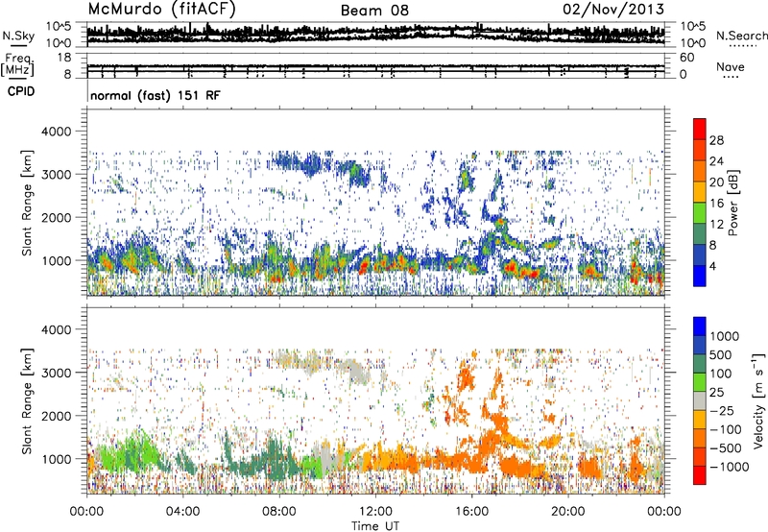Viewport: 768px width, 532px height.
Task: Click the date '02/Nov/2013'
Action: (613, 10)
